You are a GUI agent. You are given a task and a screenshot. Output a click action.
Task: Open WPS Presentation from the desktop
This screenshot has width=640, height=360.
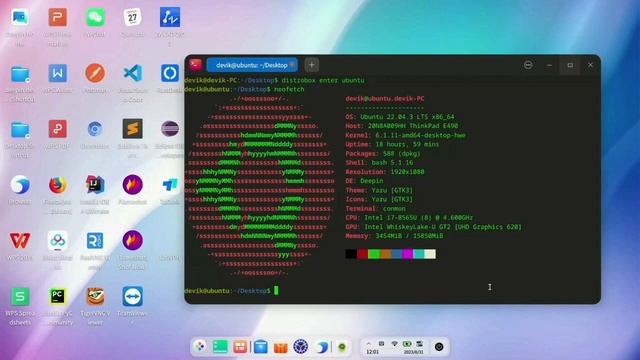click(58, 17)
